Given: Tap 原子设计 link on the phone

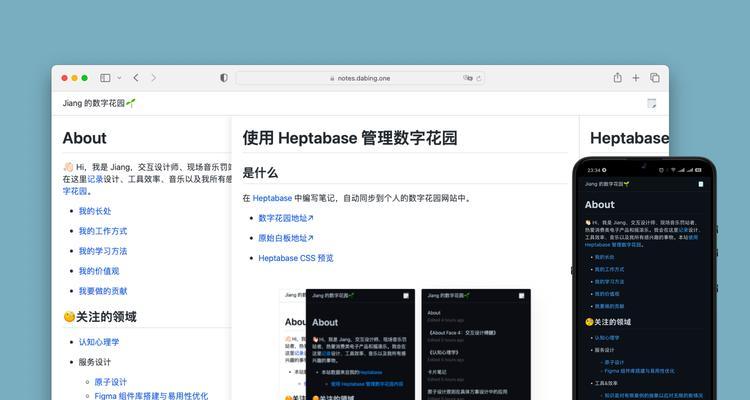Looking at the screenshot, I should click(x=614, y=363).
